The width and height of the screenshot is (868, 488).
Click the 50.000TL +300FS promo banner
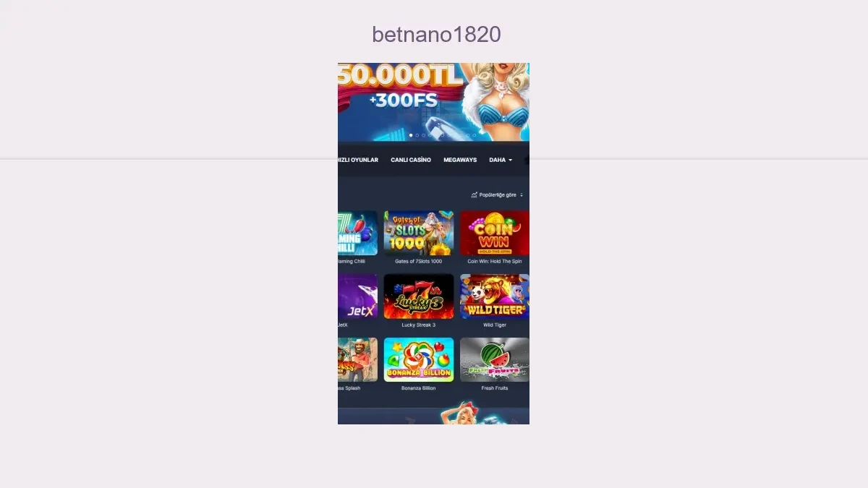pos(433,102)
